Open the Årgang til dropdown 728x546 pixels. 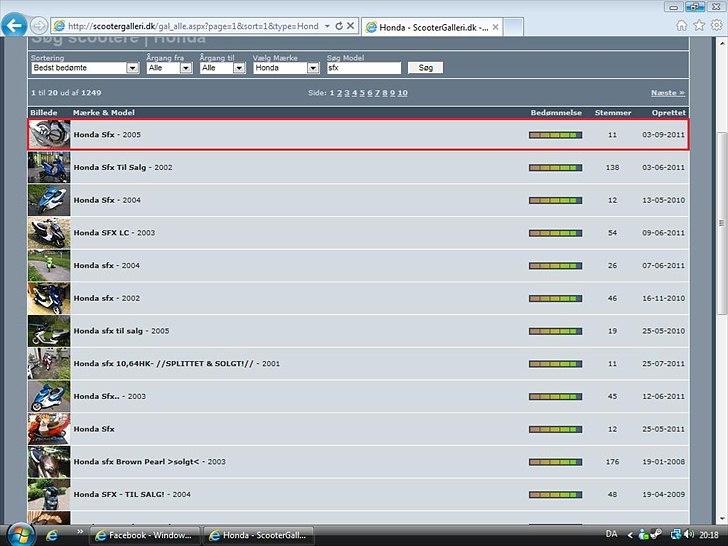(x=239, y=68)
